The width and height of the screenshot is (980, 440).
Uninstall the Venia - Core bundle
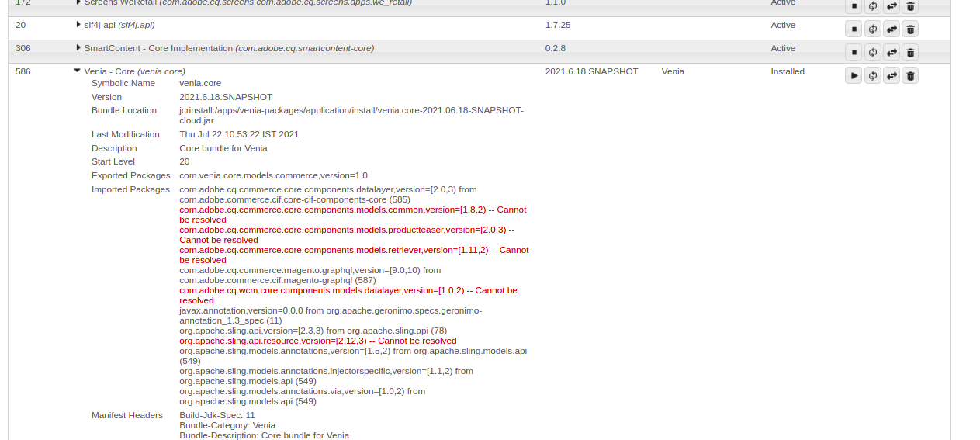(910, 75)
